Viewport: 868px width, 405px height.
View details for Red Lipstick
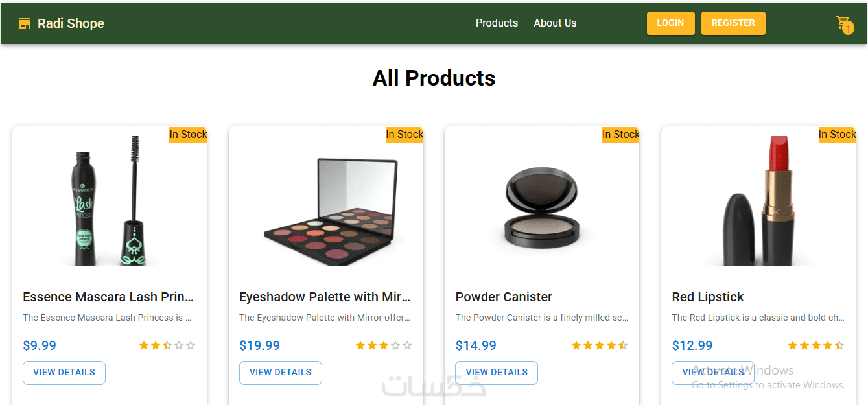(713, 373)
